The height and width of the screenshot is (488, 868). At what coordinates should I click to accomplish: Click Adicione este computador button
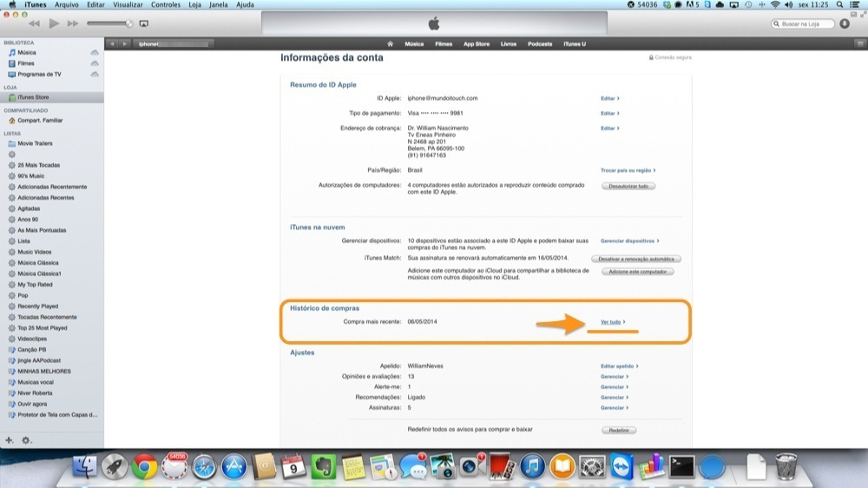[638, 272]
